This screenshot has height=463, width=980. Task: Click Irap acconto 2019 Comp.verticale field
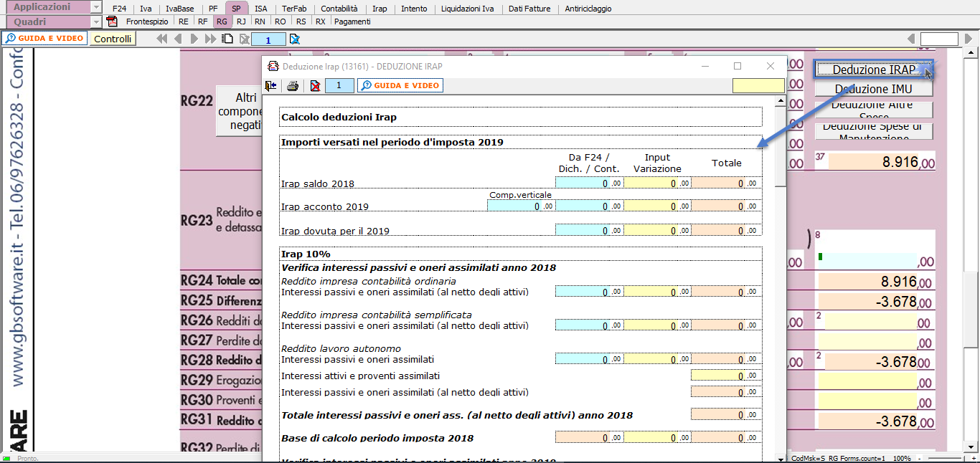coord(521,206)
